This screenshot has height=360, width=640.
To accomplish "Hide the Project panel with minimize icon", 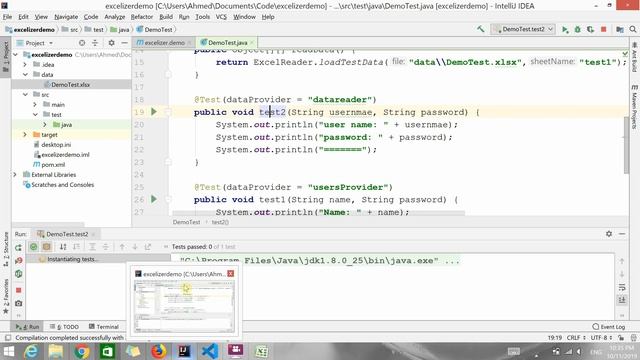I will [124, 43].
